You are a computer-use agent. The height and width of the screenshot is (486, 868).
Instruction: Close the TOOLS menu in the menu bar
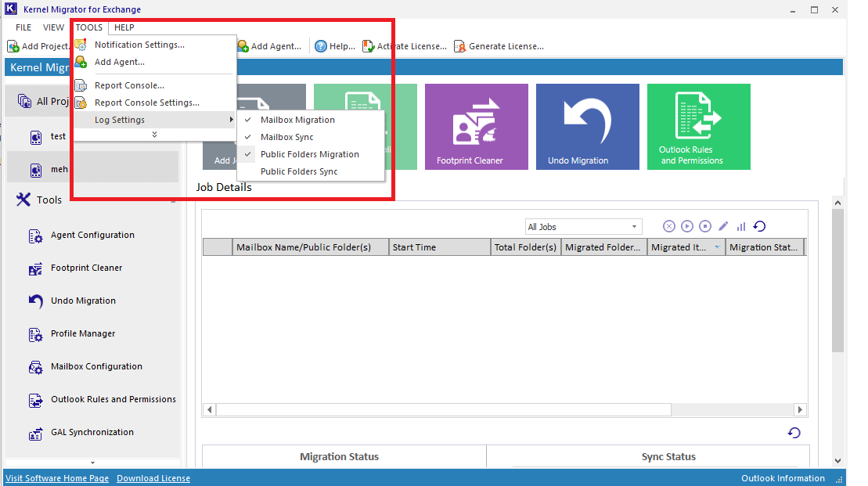[x=89, y=27]
